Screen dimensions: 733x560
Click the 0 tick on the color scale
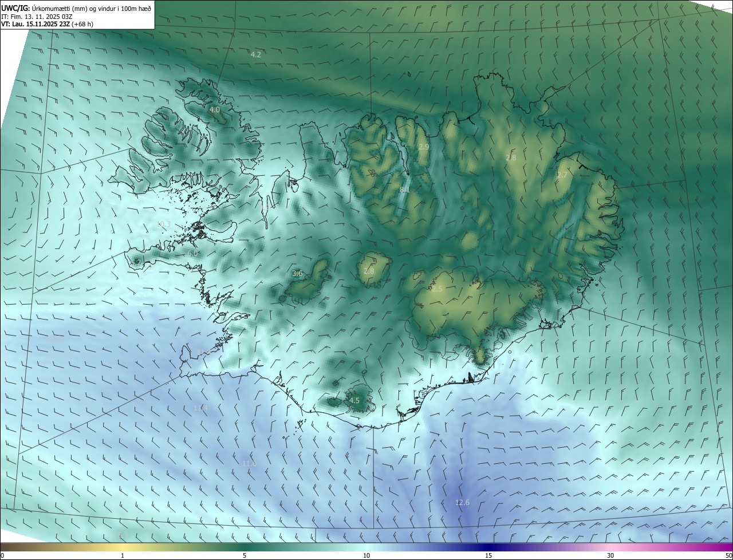click(x=2, y=555)
